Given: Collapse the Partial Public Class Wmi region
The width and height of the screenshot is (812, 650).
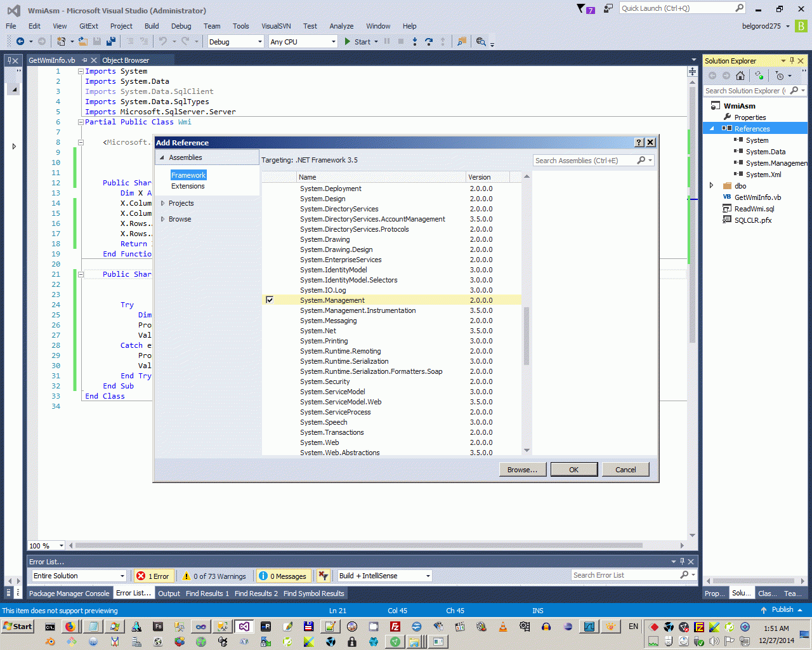Looking at the screenshot, I should (x=81, y=122).
